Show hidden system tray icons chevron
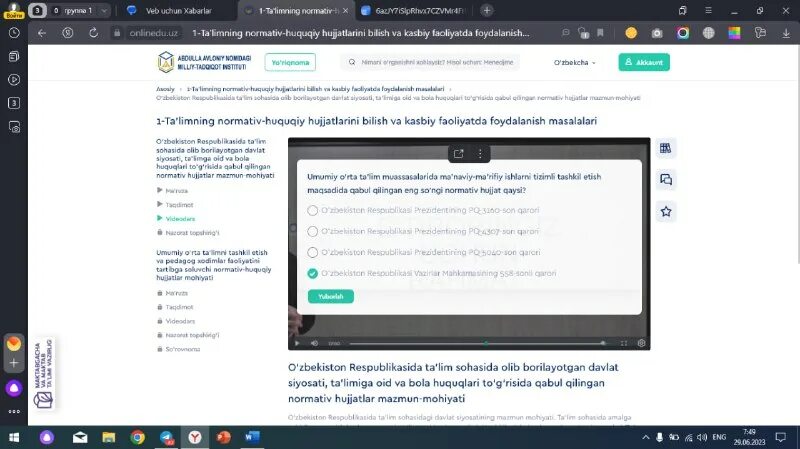 click(x=645, y=437)
